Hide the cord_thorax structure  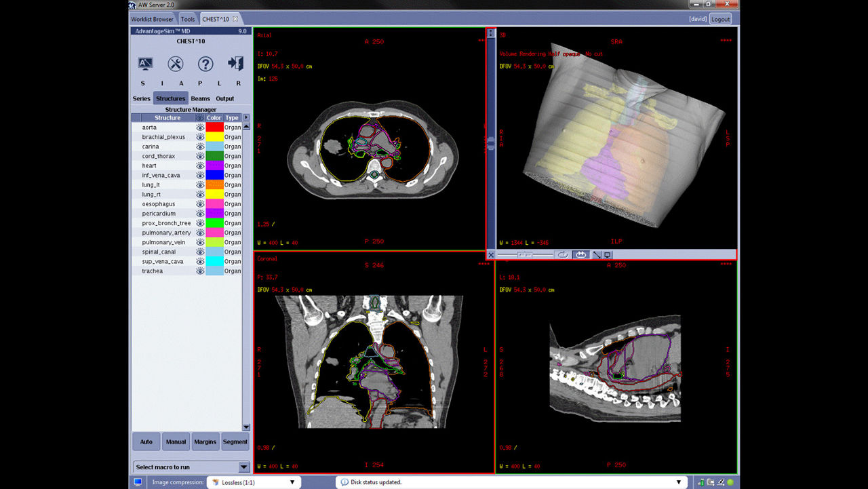pyautogui.click(x=200, y=156)
